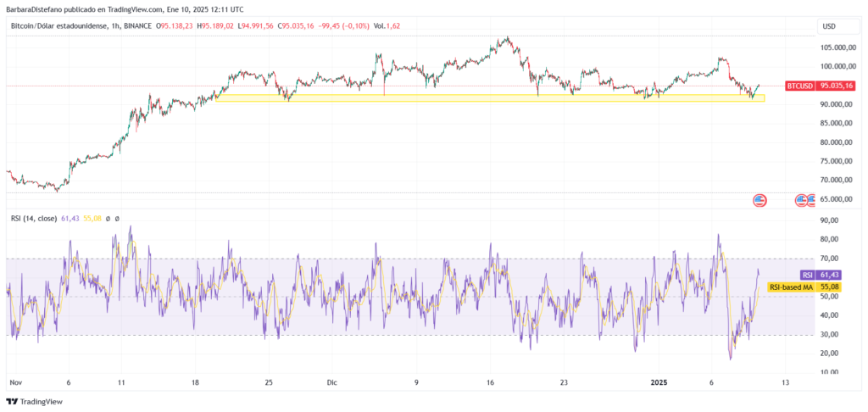The image size is (868, 412).
Task: Click the 18 date label on time axis
Action: (195, 382)
